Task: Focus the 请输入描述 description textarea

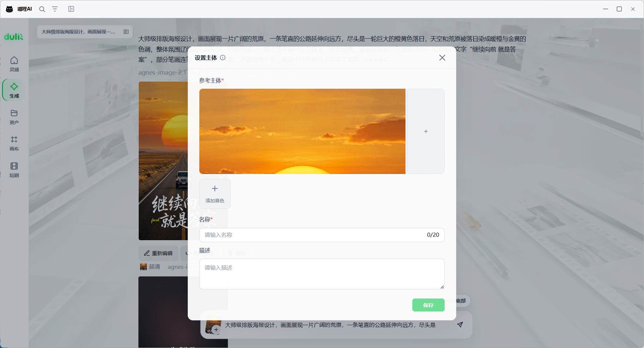Action: tap(322, 274)
